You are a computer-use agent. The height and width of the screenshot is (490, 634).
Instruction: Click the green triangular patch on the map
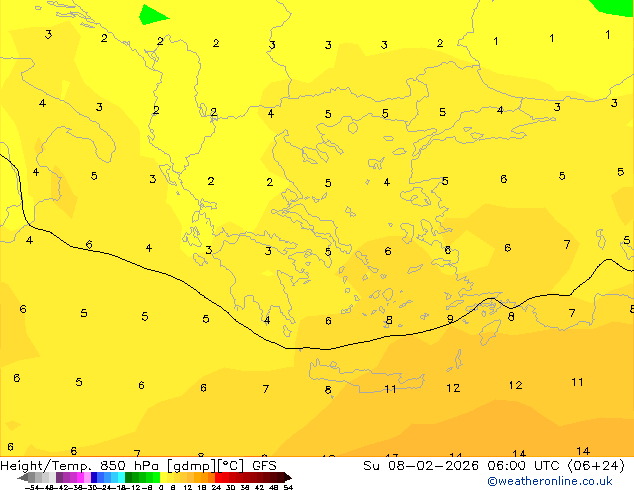(x=150, y=15)
